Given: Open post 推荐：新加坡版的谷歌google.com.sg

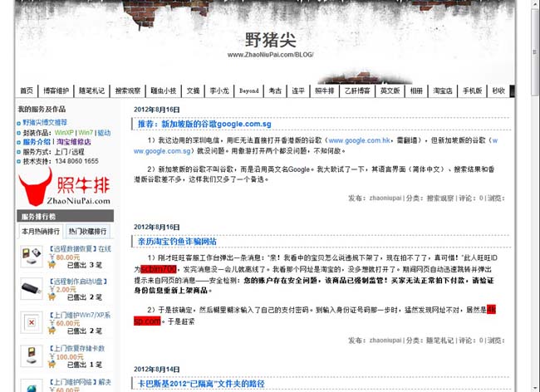Looking at the screenshot, I should click(204, 124).
